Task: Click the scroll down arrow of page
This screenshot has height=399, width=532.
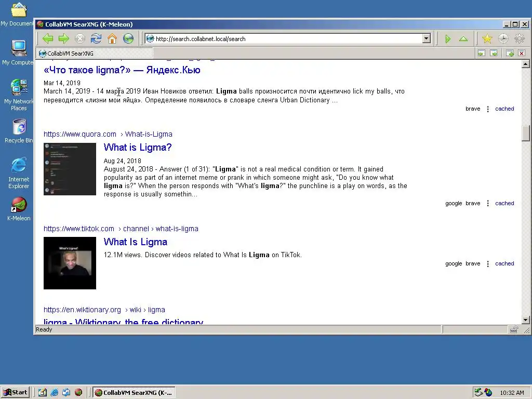Action: click(526, 320)
